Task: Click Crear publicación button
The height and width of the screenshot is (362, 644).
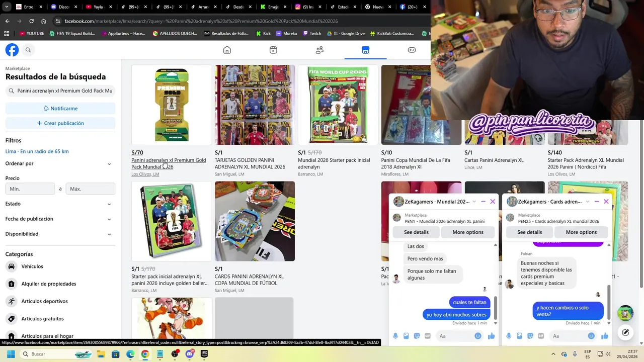Action: [60, 123]
